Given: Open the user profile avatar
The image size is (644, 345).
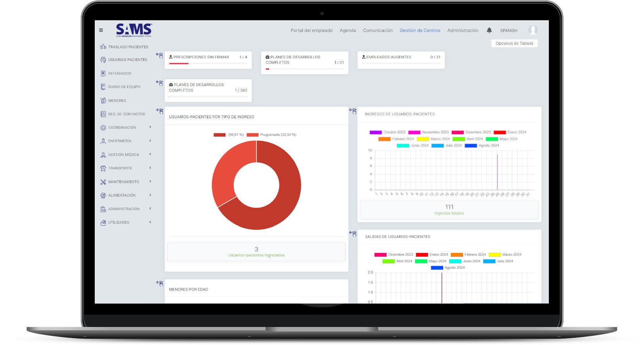Looking at the screenshot, I should tap(533, 30).
